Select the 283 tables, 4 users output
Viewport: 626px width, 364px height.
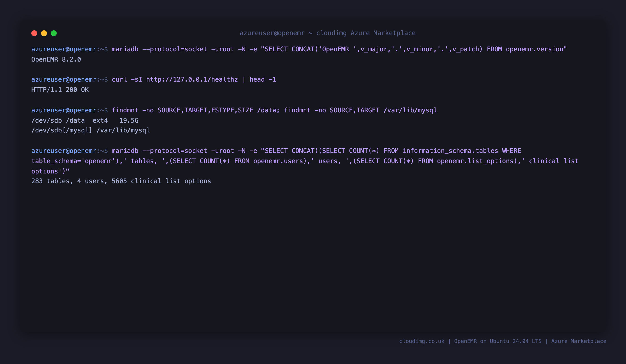pos(121,181)
